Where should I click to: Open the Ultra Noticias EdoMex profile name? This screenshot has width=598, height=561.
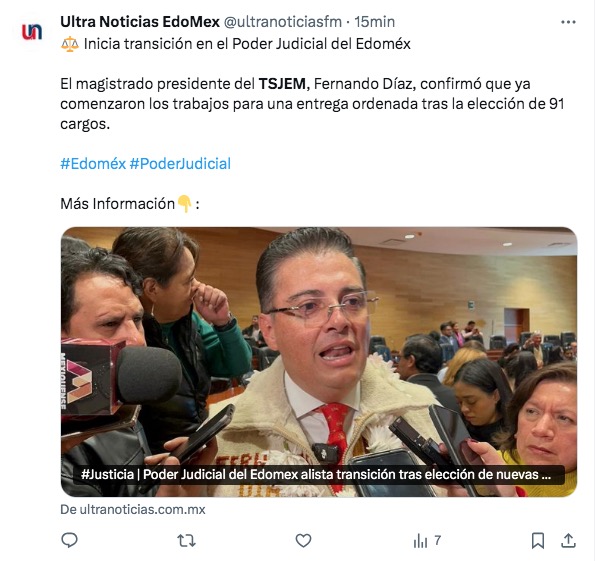point(140,22)
